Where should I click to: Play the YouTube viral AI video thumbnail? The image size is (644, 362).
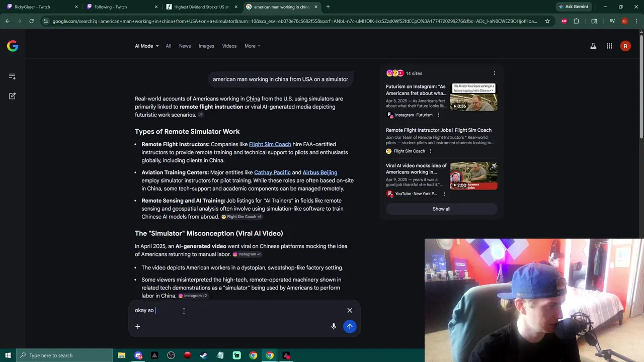point(473,176)
